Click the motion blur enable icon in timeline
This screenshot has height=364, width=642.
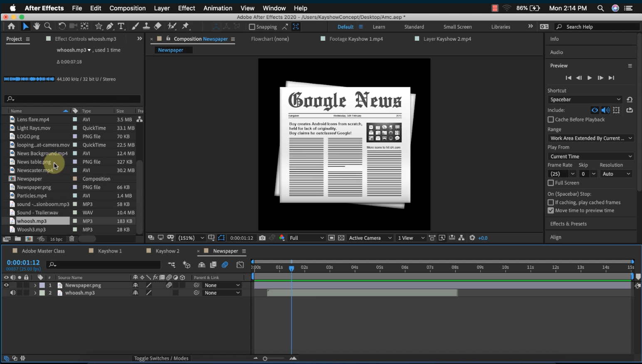tap(225, 265)
